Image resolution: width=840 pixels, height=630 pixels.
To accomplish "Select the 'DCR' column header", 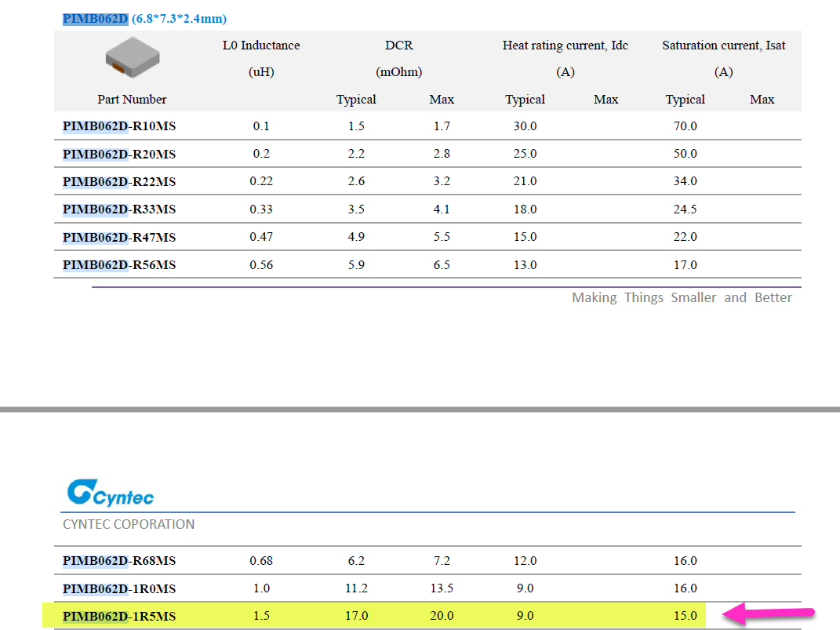I will (399, 46).
